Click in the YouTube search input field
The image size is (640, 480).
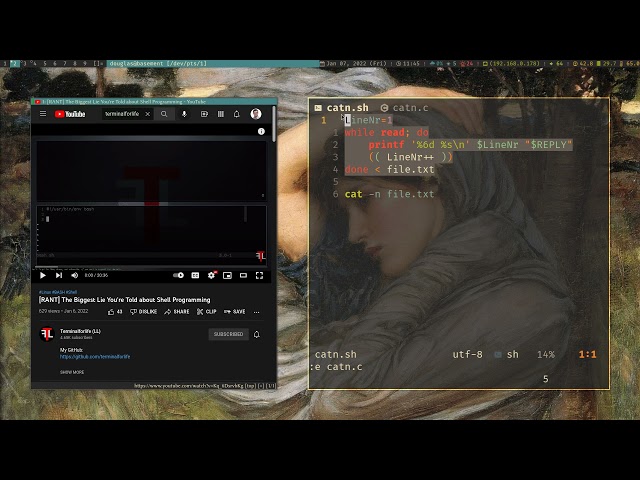click(122, 114)
